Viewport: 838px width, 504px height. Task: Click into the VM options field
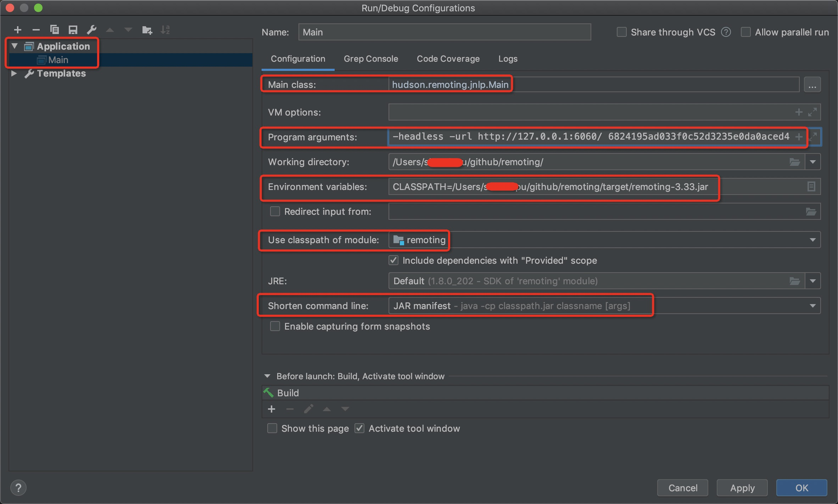click(588, 112)
